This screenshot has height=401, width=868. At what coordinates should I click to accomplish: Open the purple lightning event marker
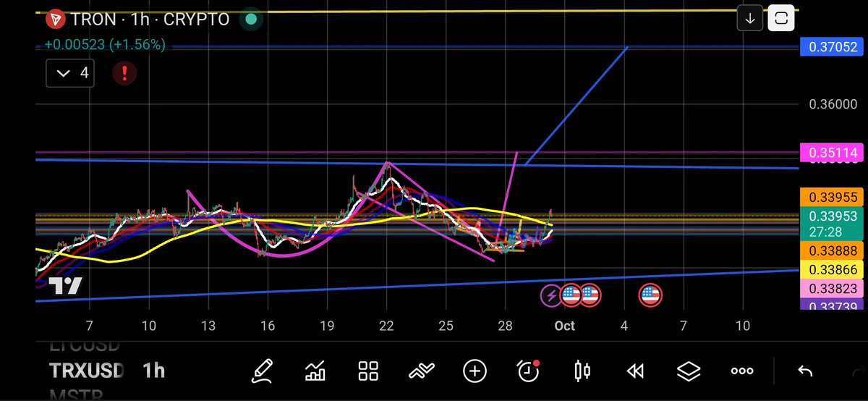(551, 295)
